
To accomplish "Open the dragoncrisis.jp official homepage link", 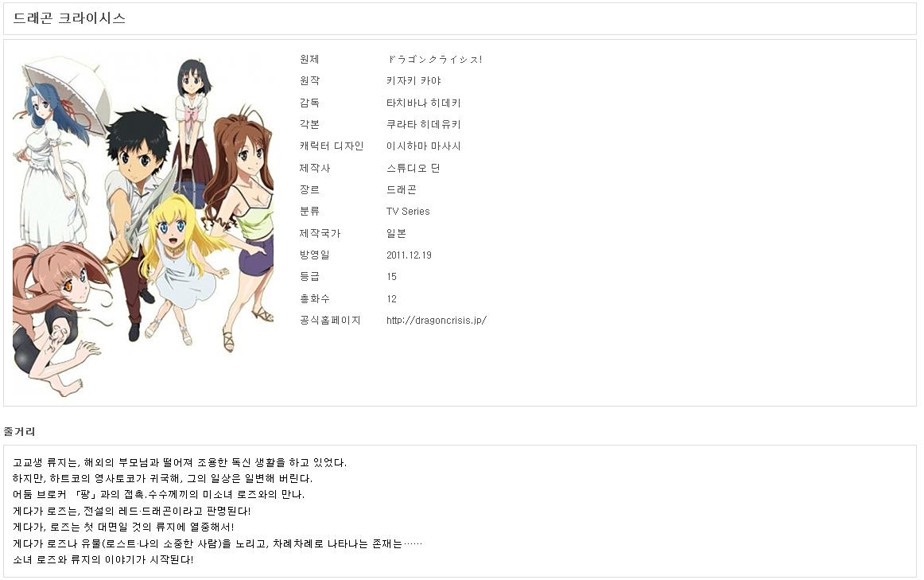I will pyautogui.click(x=436, y=320).
